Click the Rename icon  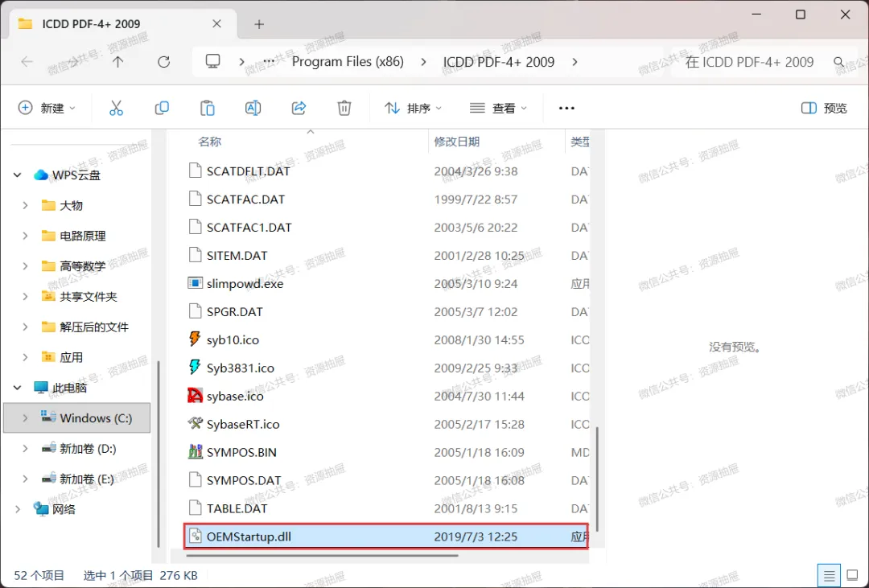pos(253,108)
